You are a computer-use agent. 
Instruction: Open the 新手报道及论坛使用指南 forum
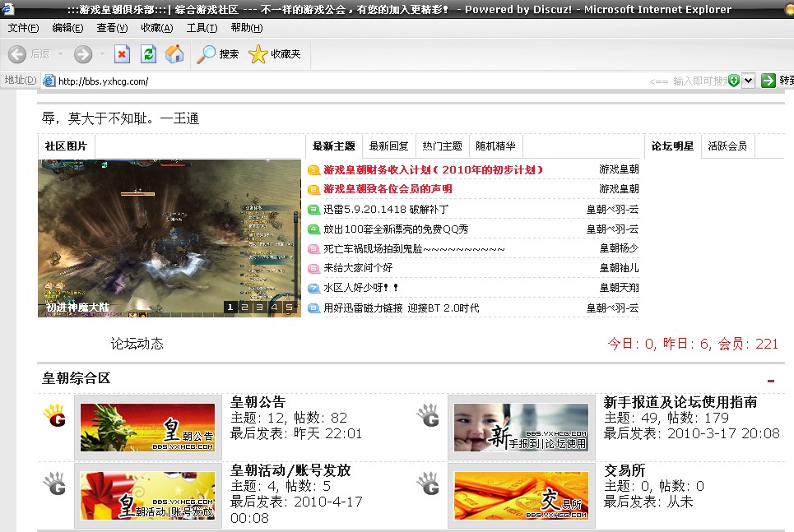[x=680, y=402]
